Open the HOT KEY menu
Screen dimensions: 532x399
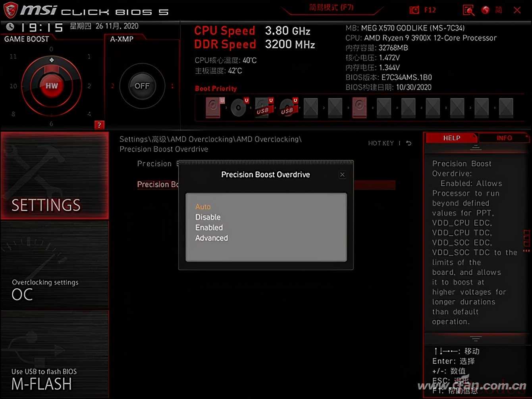point(381,143)
